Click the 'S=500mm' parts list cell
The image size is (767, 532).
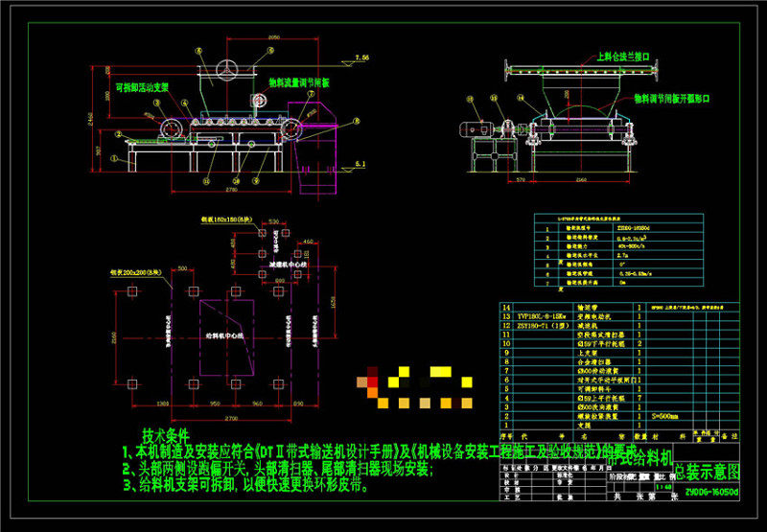coord(665,417)
